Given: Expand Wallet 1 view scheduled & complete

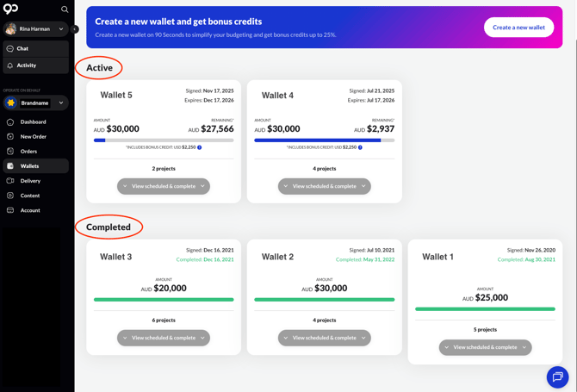Looking at the screenshot, I should coord(485,347).
